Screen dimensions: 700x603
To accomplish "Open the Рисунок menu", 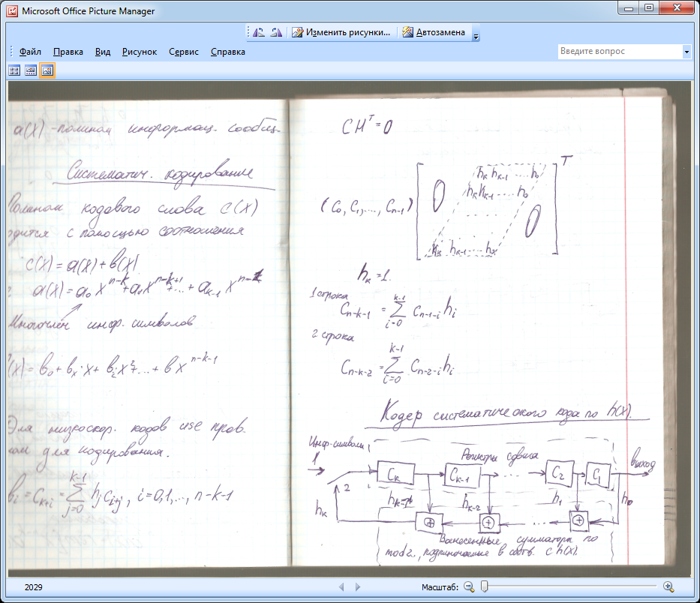I will tap(140, 52).
